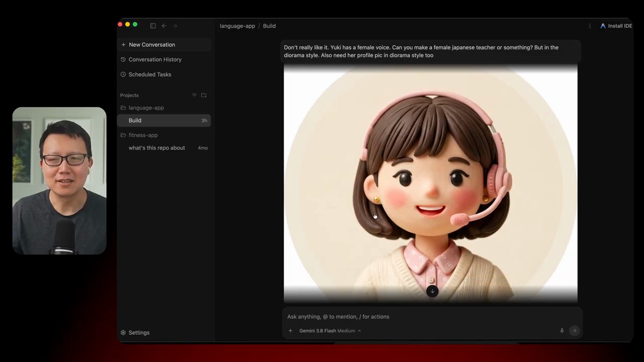Click the presenter webcam video overlay

(x=59, y=180)
